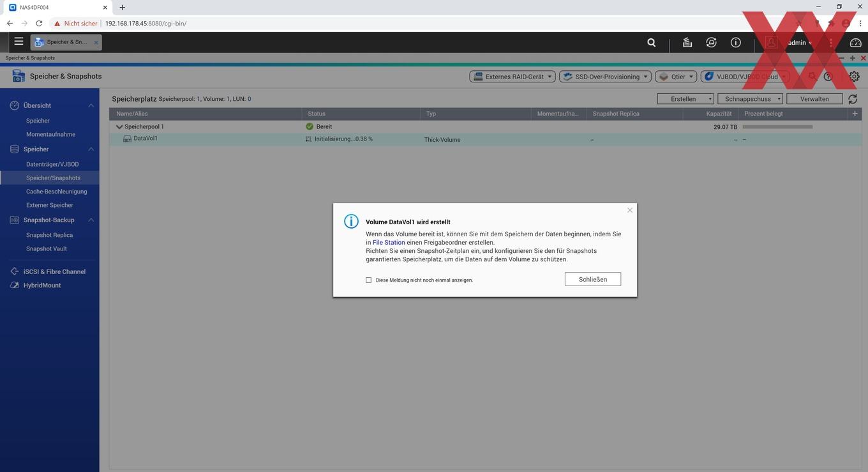Select Speicher under Übersicht
Screen dimensions: 868x472
pos(38,121)
